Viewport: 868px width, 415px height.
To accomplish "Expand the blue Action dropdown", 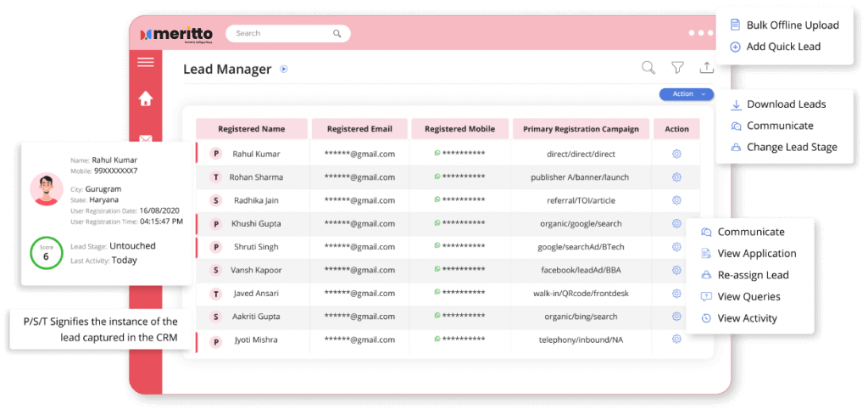I will 687,94.
